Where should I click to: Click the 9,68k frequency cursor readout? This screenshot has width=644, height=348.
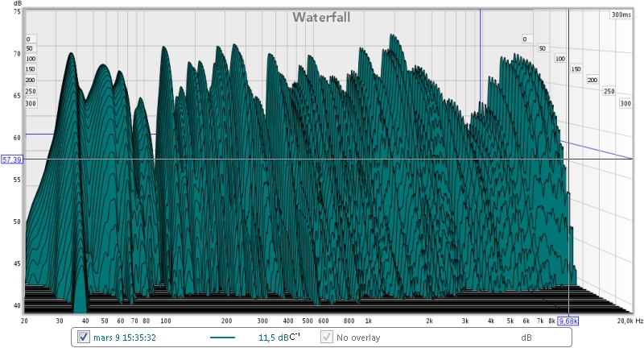568,321
